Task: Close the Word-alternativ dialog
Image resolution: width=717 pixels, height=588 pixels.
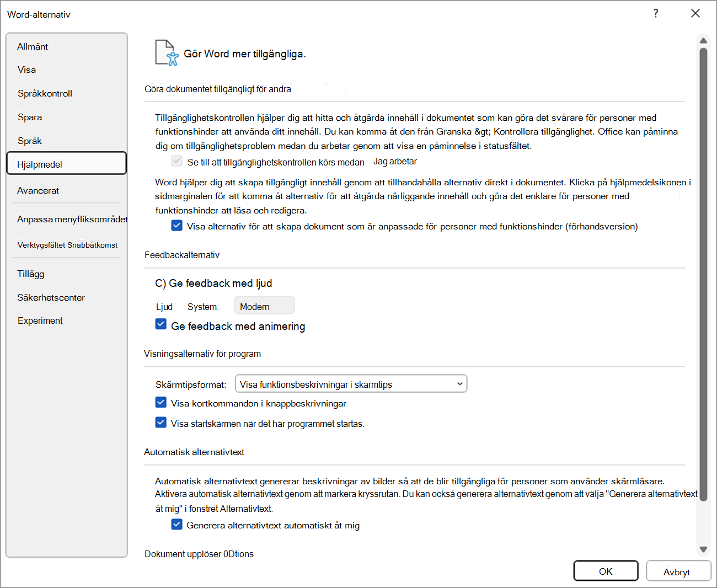Action: (x=695, y=13)
